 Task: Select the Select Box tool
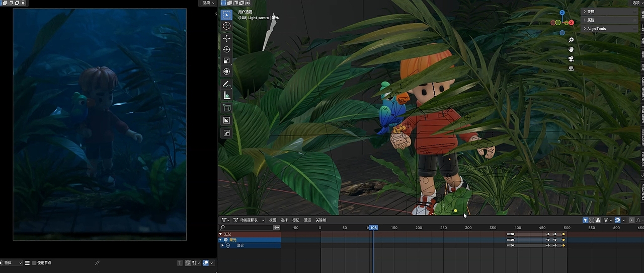pos(226,15)
